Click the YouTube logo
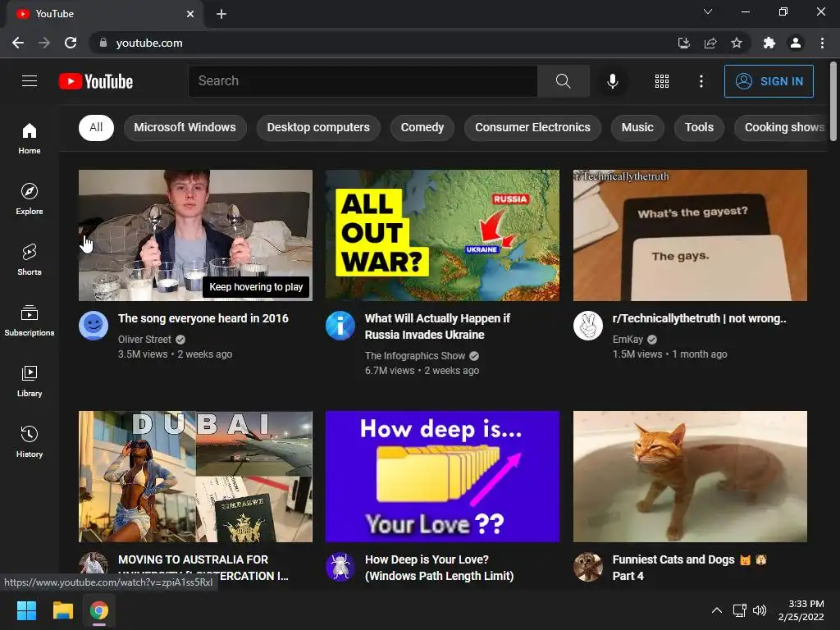The width and height of the screenshot is (840, 630). (96, 81)
